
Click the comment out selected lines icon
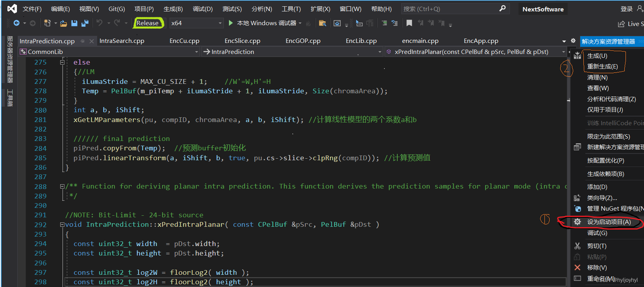[395, 23]
